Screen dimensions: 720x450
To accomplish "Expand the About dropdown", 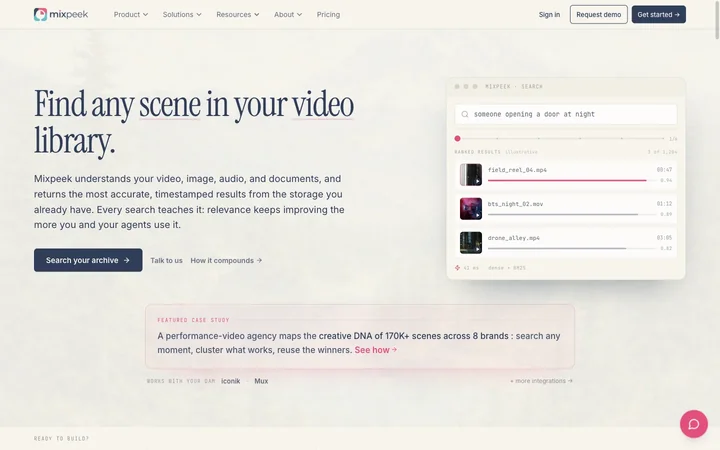I will 288,15.
